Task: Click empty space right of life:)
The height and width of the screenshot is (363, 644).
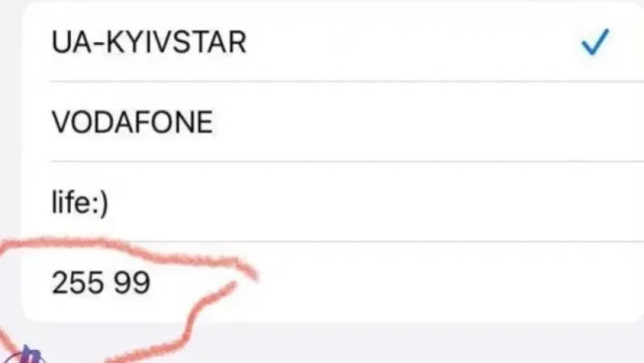Action: pos(363,202)
